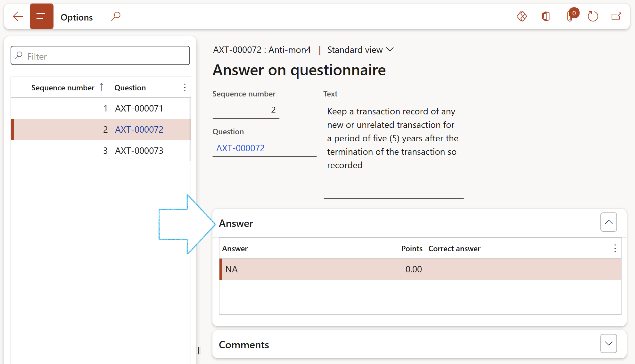The height and width of the screenshot is (364, 635).
Task: Open the Options menu
Action: [77, 17]
